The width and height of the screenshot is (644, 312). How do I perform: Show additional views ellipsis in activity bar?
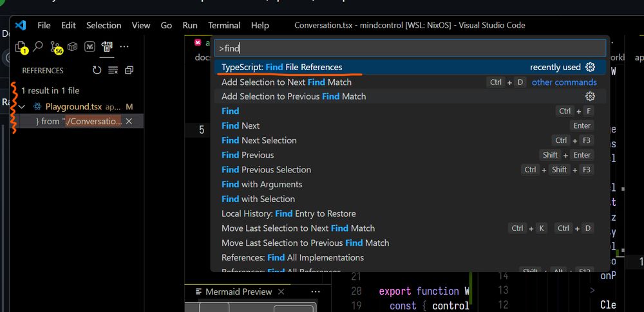tap(124, 47)
